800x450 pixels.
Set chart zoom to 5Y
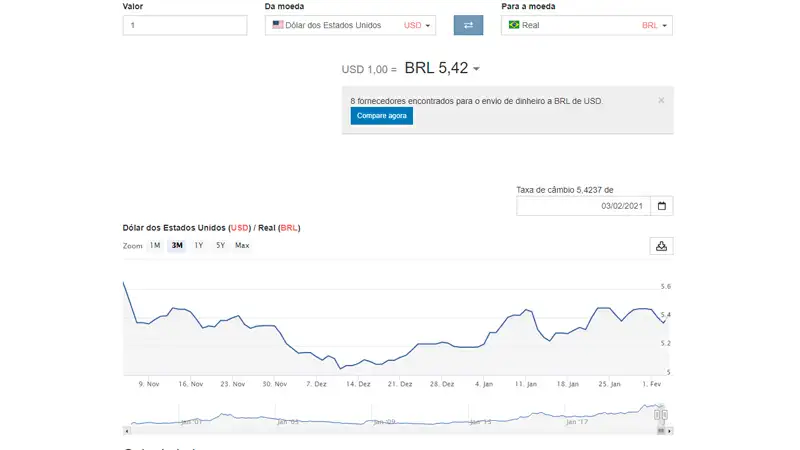220,245
